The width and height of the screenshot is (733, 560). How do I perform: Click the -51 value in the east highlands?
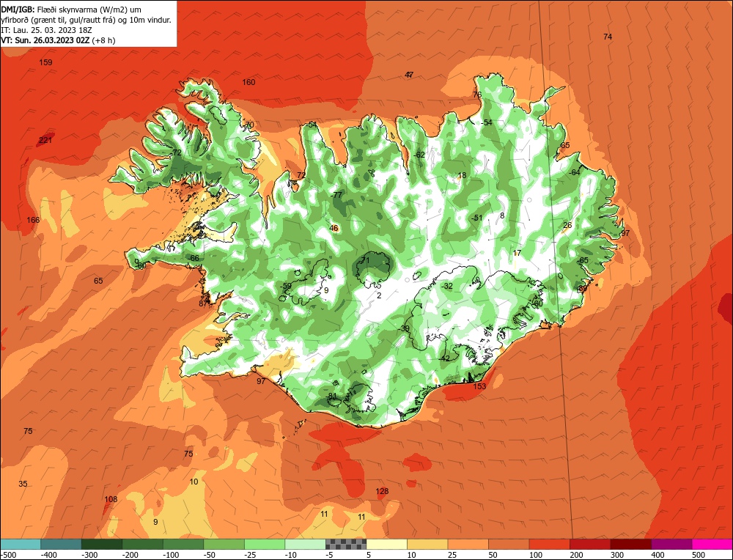coord(476,218)
